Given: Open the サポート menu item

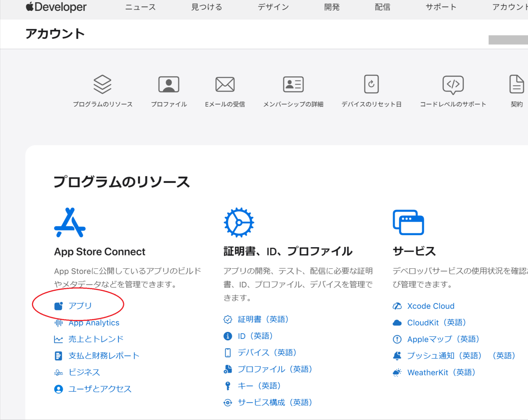Looking at the screenshot, I should coord(441,7).
